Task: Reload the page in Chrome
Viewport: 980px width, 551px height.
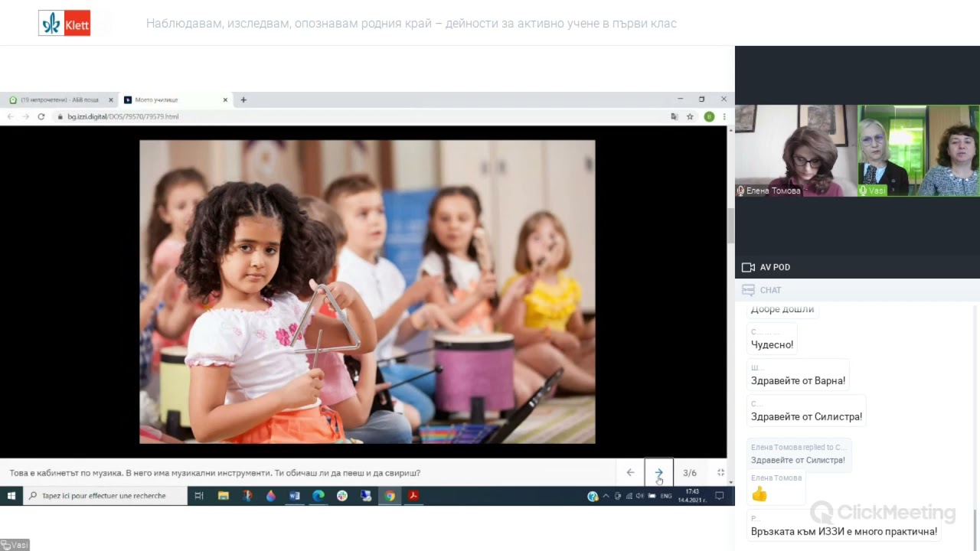Action: pos(41,116)
